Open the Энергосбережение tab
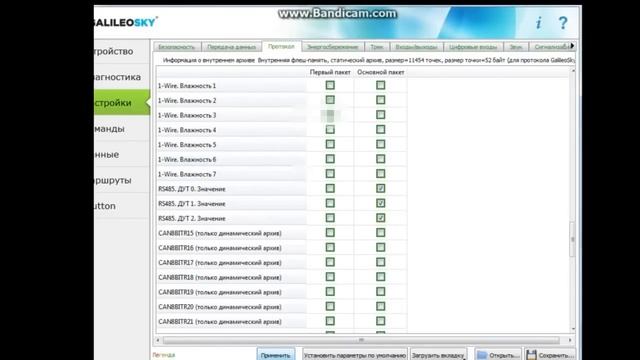 pyautogui.click(x=333, y=47)
